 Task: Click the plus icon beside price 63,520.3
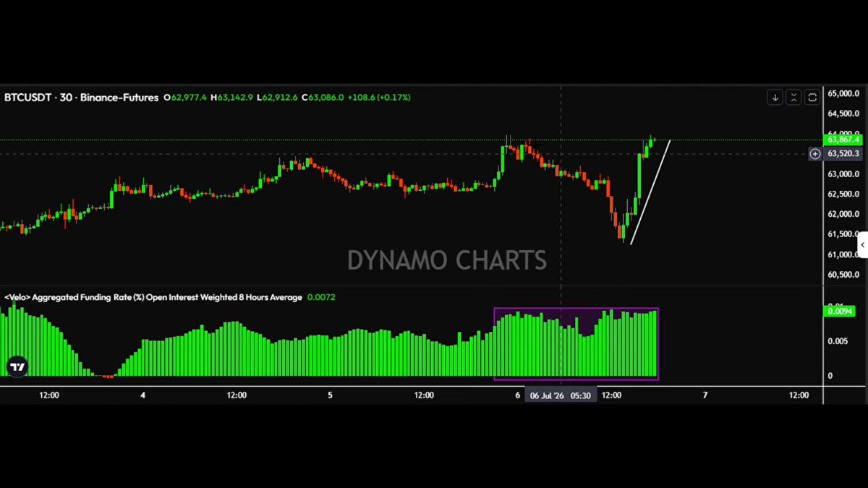[815, 153]
